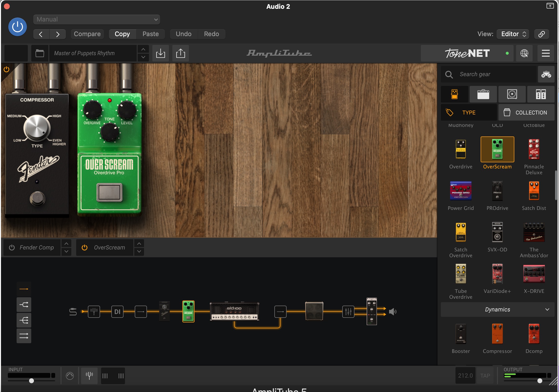Select next preset with down arrow
This screenshot has width=559, height=392.
(x=143, y=57)
